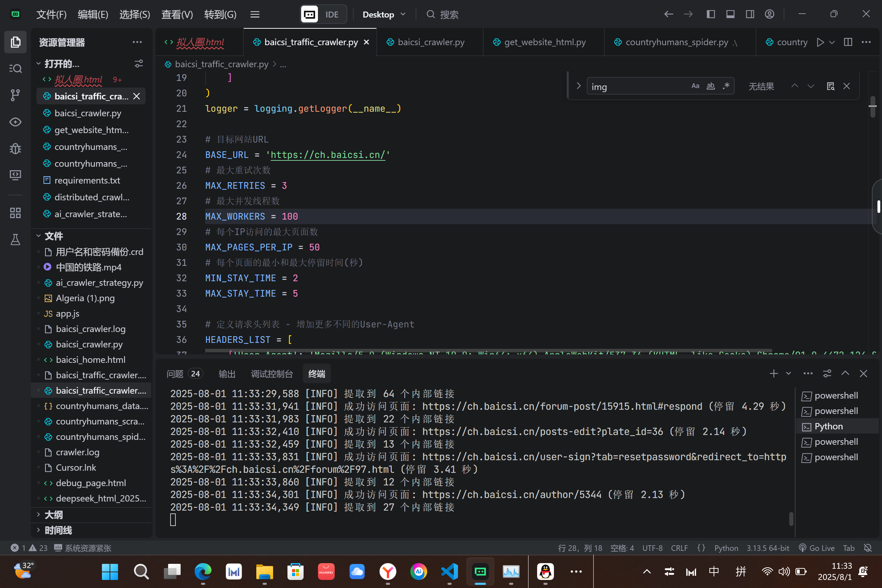The height and width of the screenshot is (588, 882).
Task: Go to next find match arrow
Action: click(x=811, y=86)
